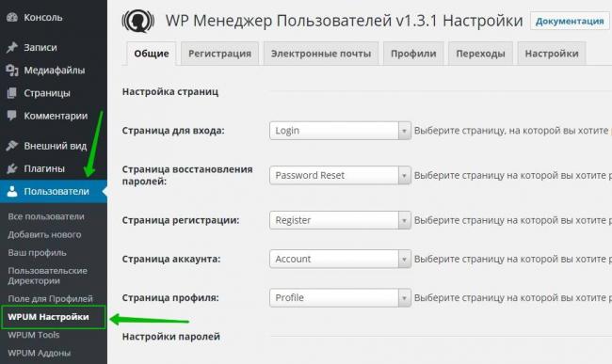Click the Внешний вид brush icon
Screen dimensions: 612x364
[x=12, y=146]
